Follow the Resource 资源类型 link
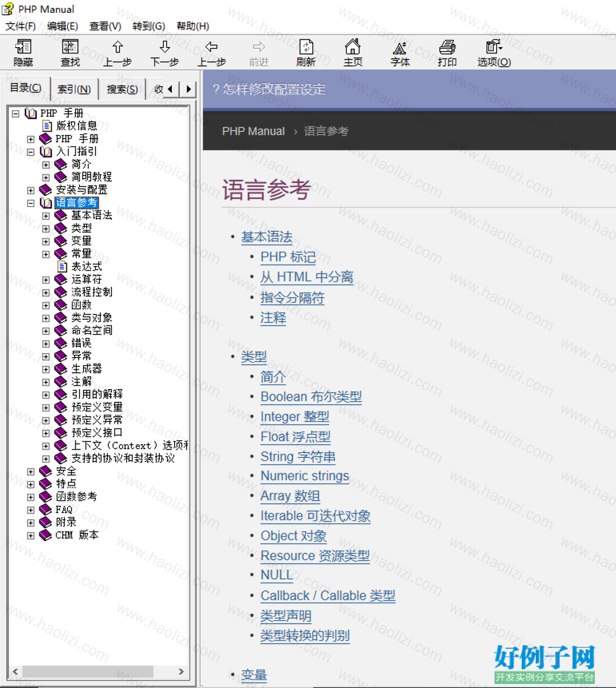 point(315,556)
